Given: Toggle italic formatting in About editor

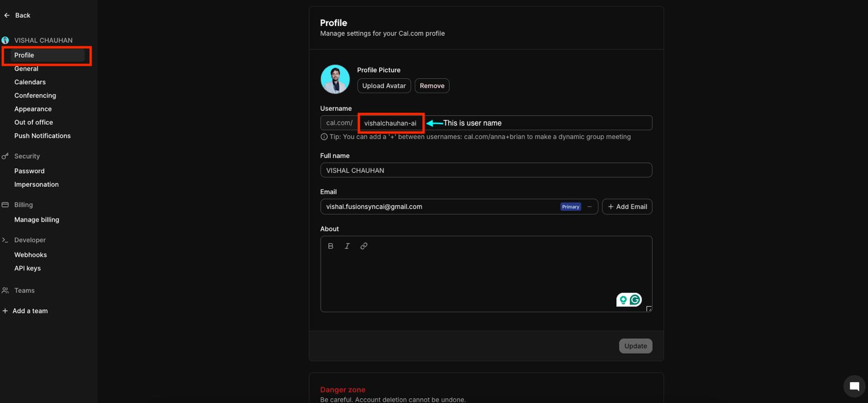Looking at the screenshot, I should pyautogui.click(x=347, y=246).
